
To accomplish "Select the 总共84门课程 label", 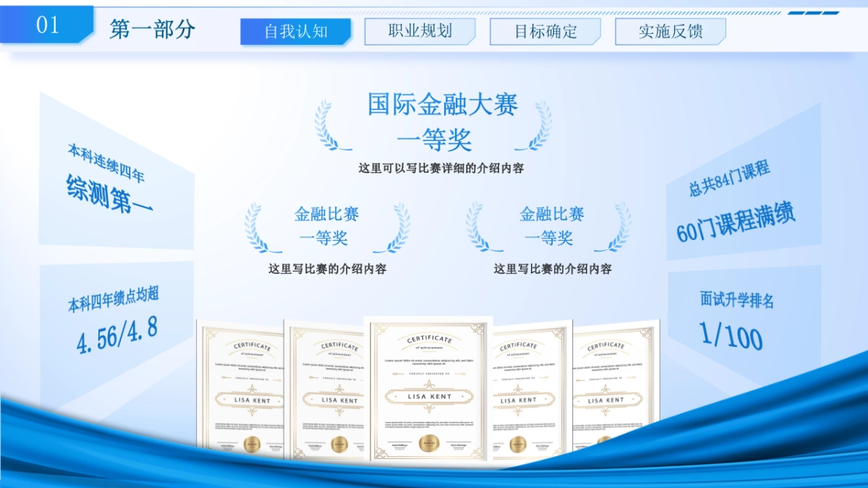I will pyautogui.click(x=728, y=179).
